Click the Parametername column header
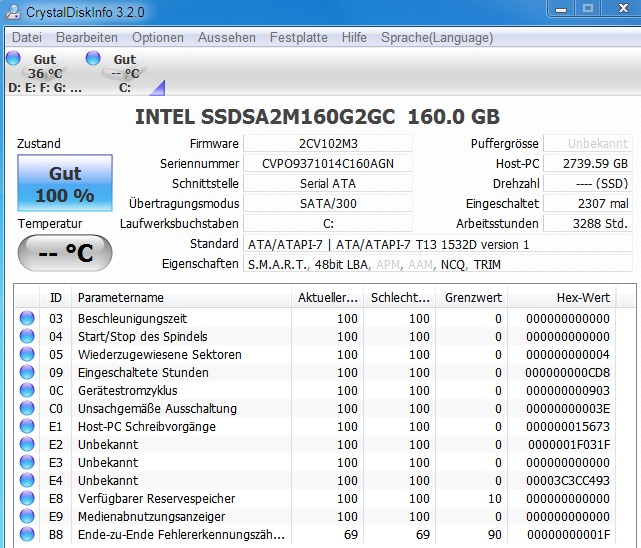 click(182, 297)
